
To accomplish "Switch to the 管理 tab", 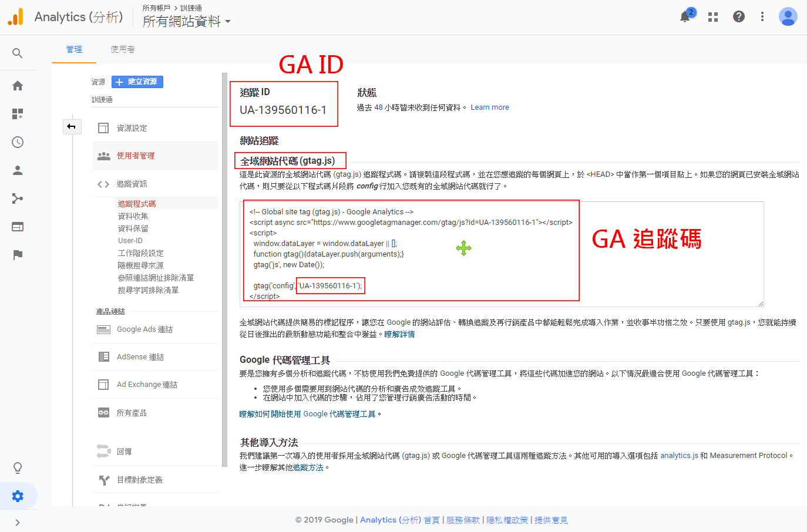I will coord(74,49).
